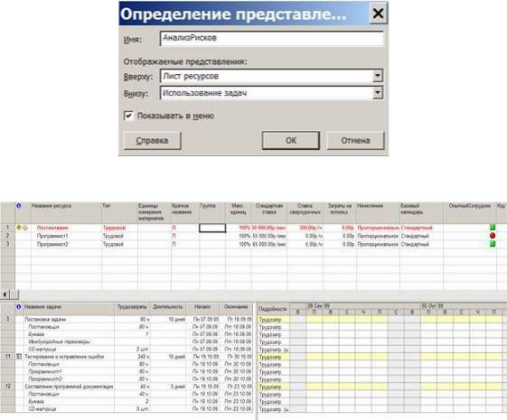
Task: Select the ОпытныйСотрудник column header
Action: point(470,213)
